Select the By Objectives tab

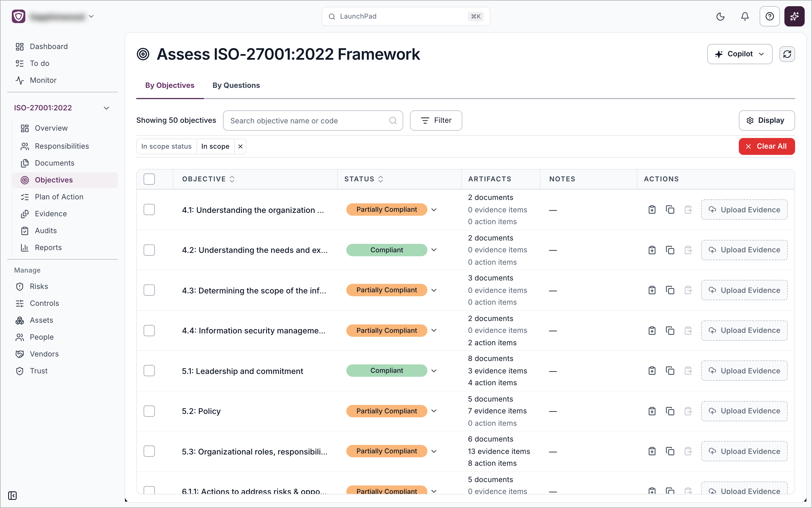[170, 85]
